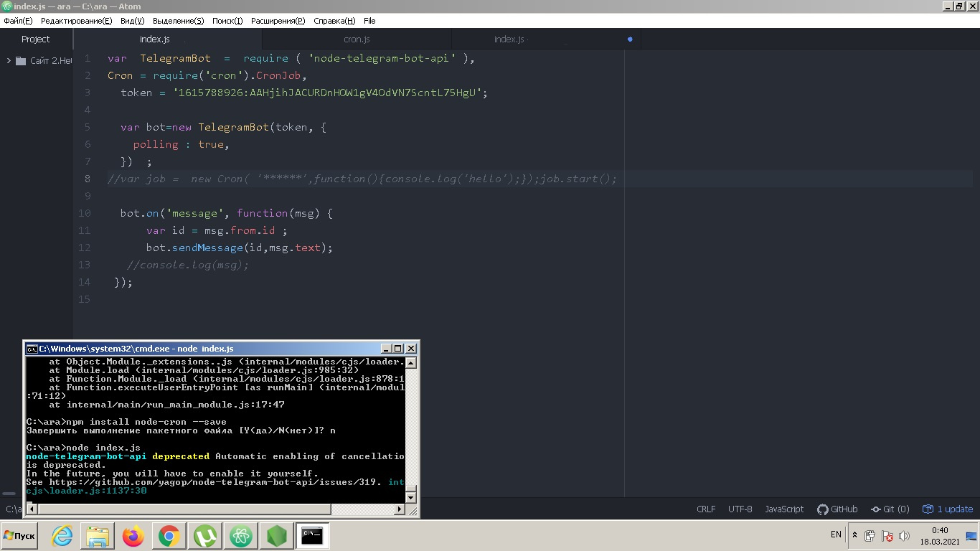Open uTorrent from the taskbar

click(205, 536)
